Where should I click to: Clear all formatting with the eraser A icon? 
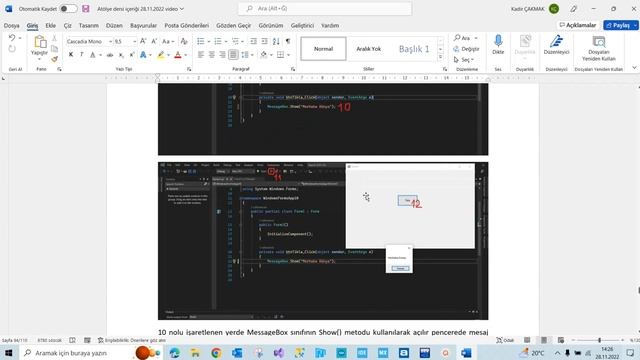(x=184, y=41)
